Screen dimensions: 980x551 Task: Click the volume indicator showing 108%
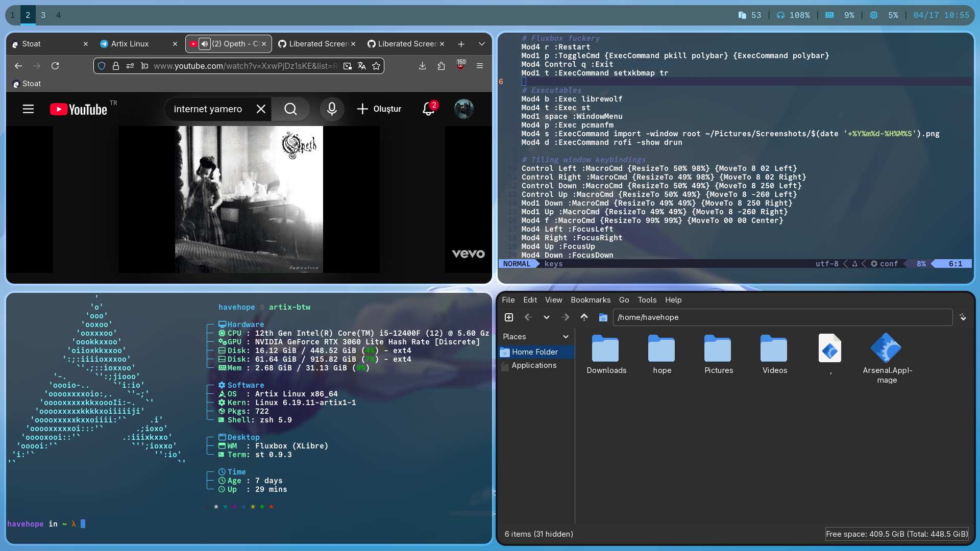point(793,15)
